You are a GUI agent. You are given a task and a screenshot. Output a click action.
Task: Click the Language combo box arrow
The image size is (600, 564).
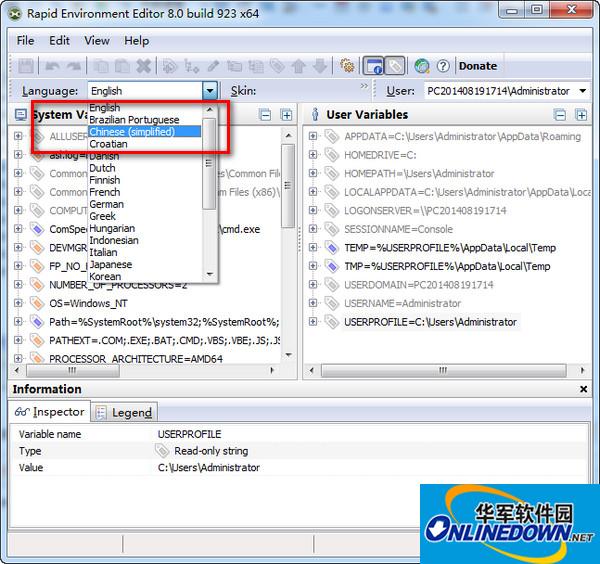(x=210, y=91)
